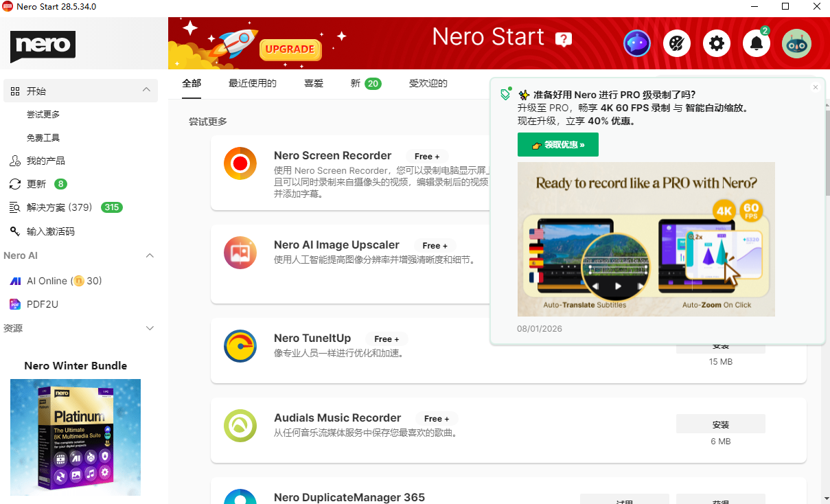Click Free + badge of Nero AI Image Upscaler
Viewport: 830px width, 504px height.
click(435, 246)
